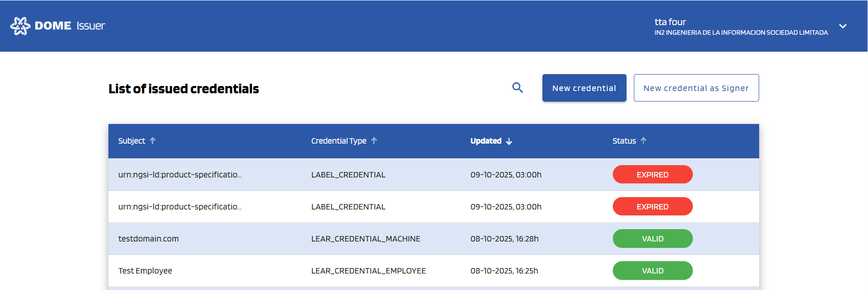Sort by the Credential Type header
868x290 pixels.
pyautogui.click(x=338, y=141)
